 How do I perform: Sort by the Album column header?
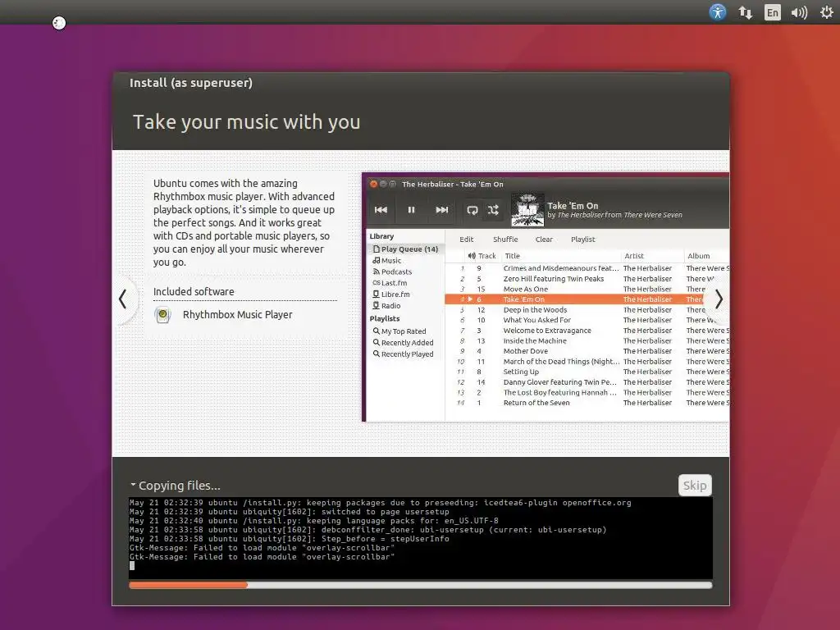click(699, 256)
